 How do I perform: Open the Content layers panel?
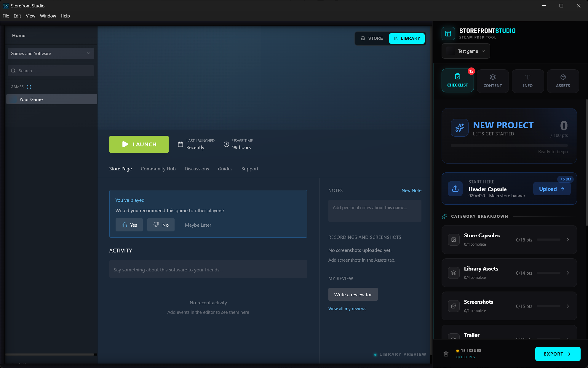(493, 81)
